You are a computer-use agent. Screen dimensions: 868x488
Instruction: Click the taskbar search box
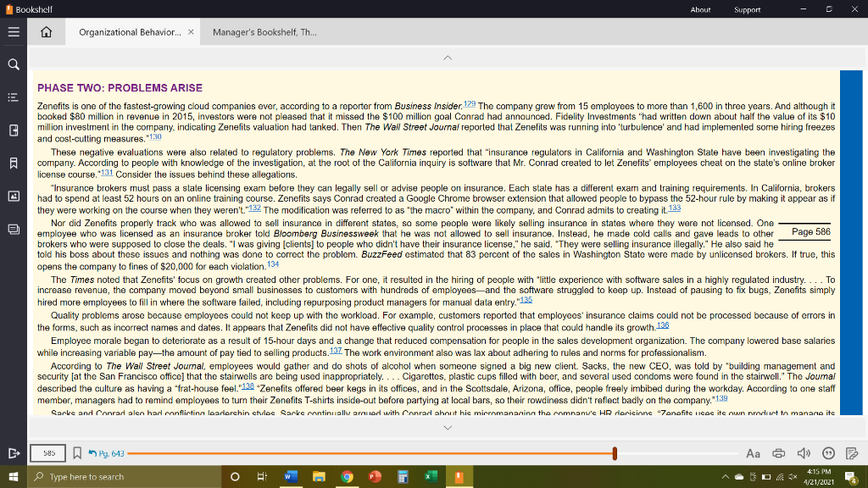pos(125,477)
